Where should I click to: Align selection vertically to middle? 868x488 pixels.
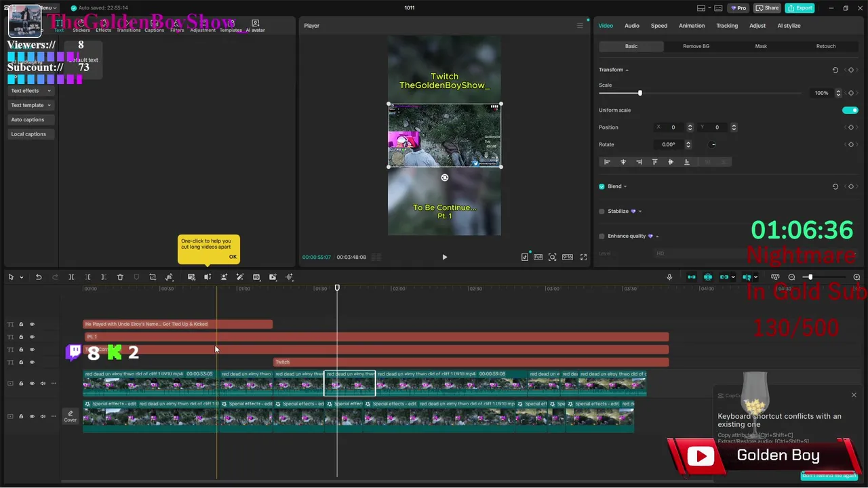click(x=671, y=162)
